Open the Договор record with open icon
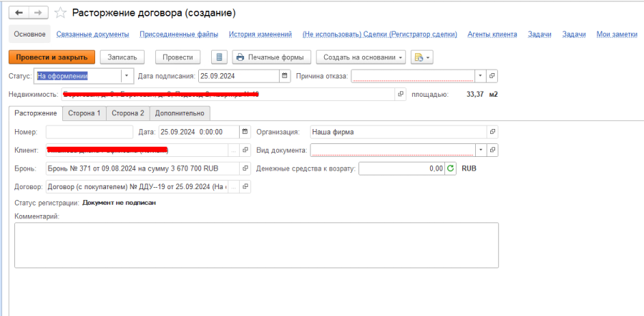 pos(245,187)
